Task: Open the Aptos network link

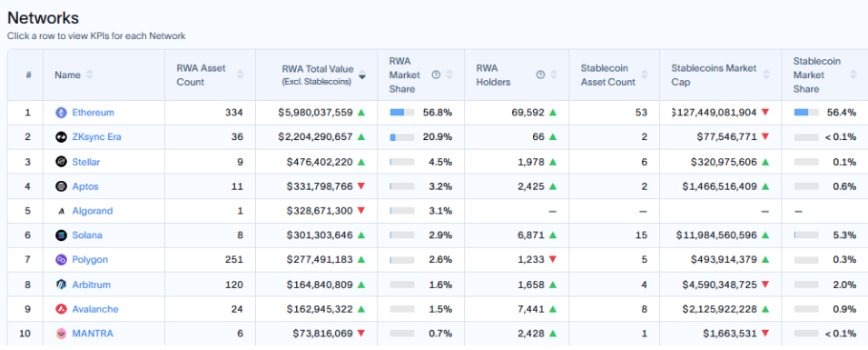Action: [85, 186]
